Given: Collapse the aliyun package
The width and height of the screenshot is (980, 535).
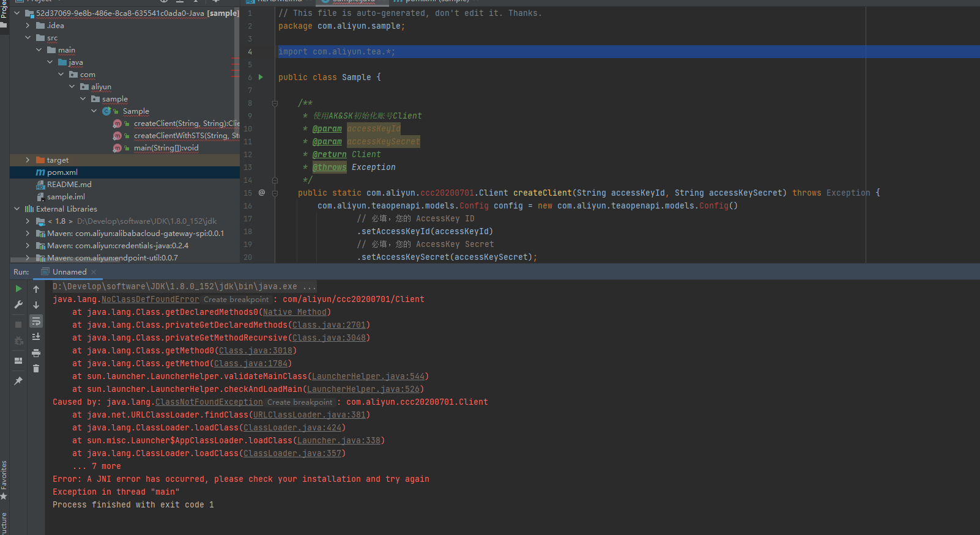Looking at the screenshot, I should coord(72,87).
